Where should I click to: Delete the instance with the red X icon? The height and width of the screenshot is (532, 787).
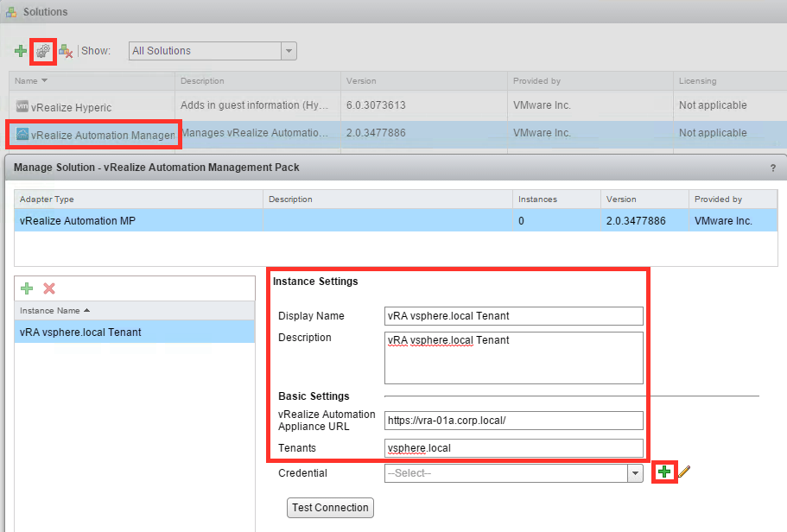tap(49, 288)
